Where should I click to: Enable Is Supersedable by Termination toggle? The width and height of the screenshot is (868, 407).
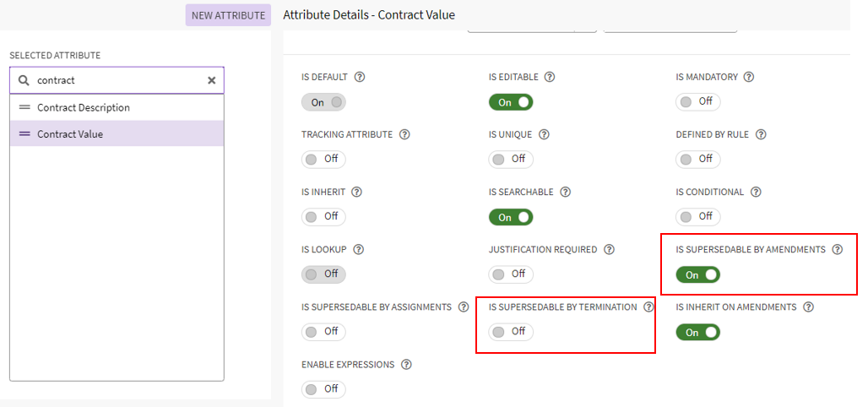coord(510,332)
